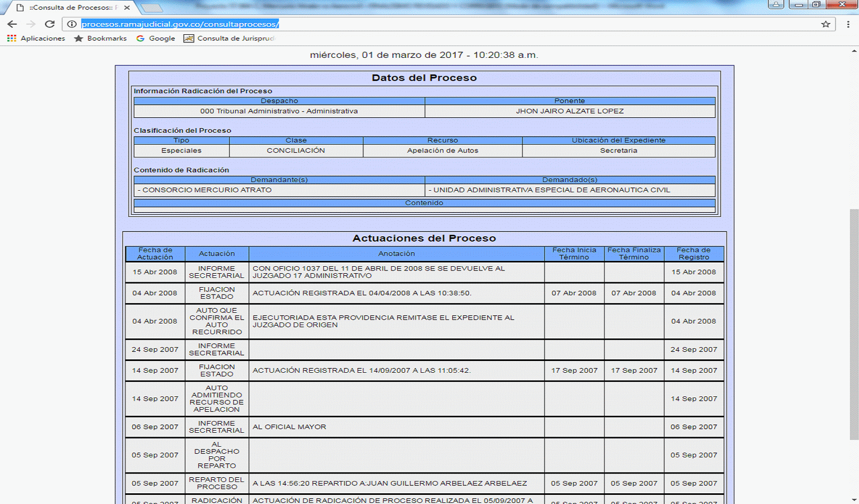
Task: Reload the page with refresh icon
Action: (50, 24)
